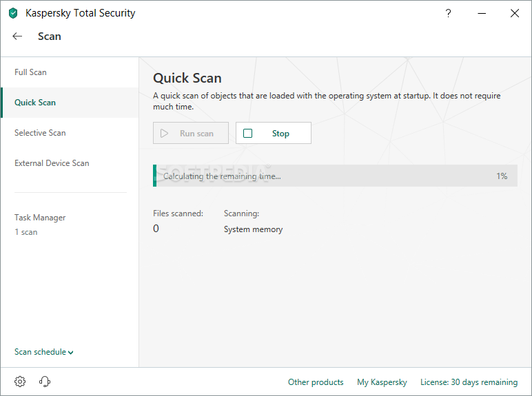The image size is (532, 396).
Task: Click the disabled Run scan button
Action: 191,133
